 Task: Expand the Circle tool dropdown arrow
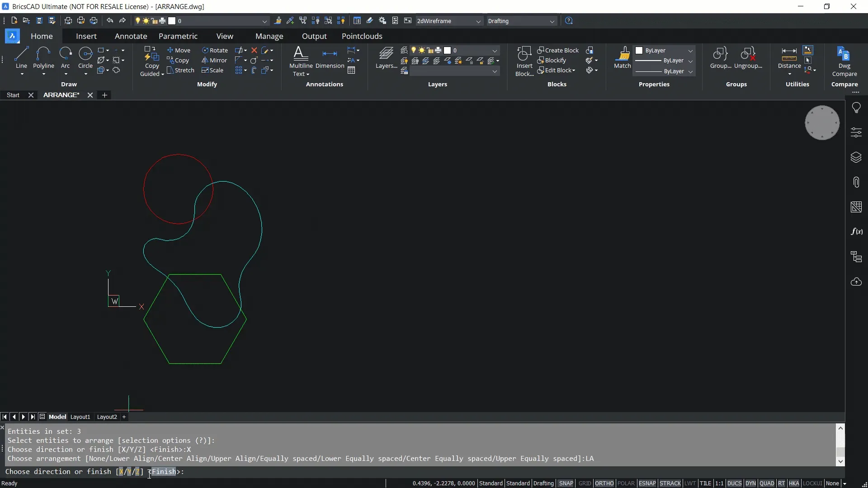coord(85,74)
